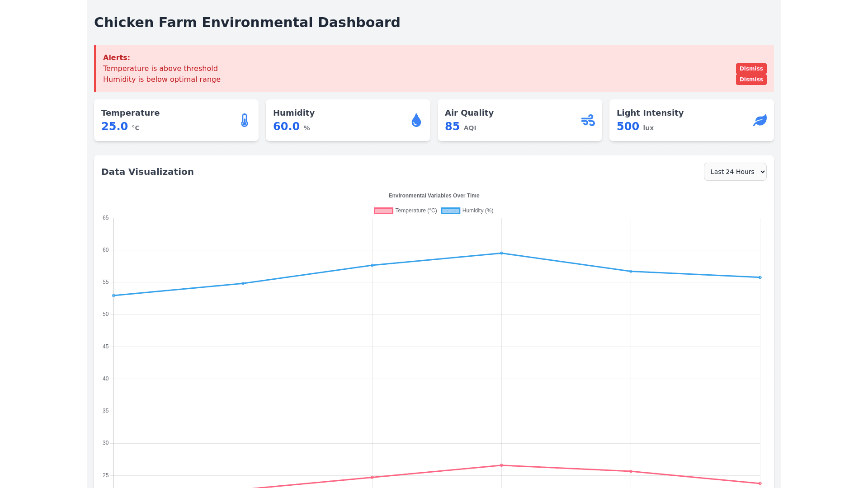868x488 pixels.
Task: Dismiss the humidity below optimal range alert
Action: coord(751,80)
